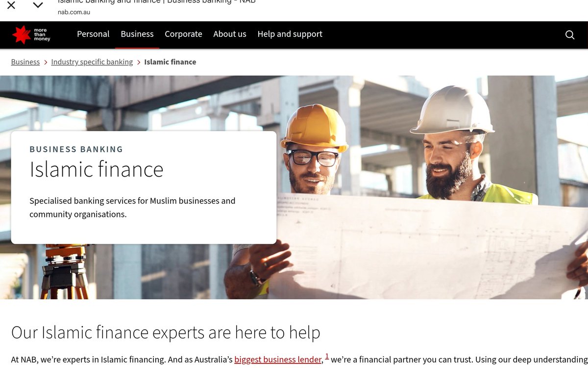The image size is (588, 368).
Task: Click the nab.com.au address text
Action: click(x=74, y=12)
